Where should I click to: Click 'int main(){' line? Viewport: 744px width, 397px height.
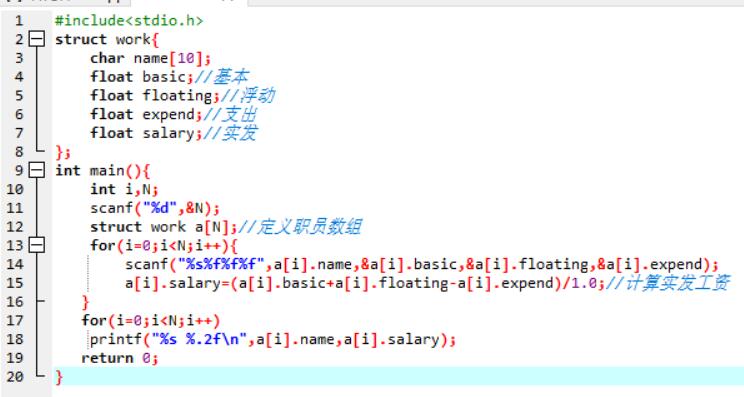coord(102,171)
